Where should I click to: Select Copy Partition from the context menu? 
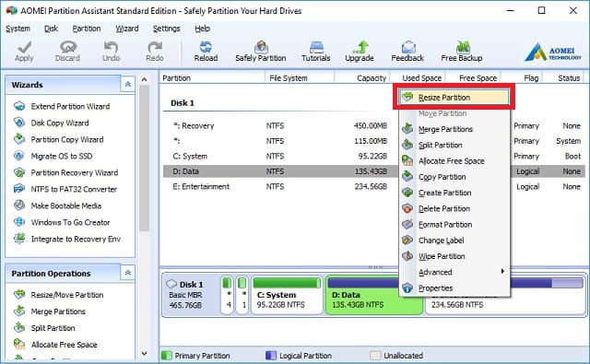pyautogui.click(x=454, y=177)
